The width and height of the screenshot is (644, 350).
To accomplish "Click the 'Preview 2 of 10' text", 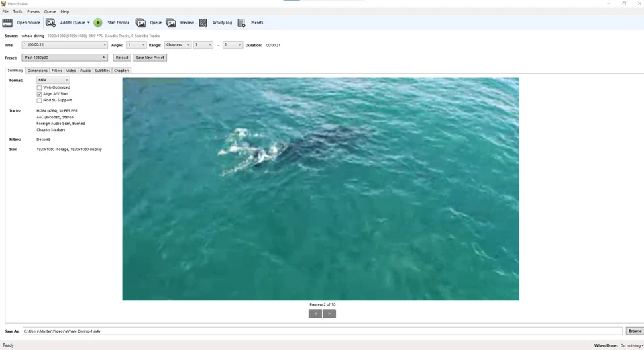I will tap(323, 304).
